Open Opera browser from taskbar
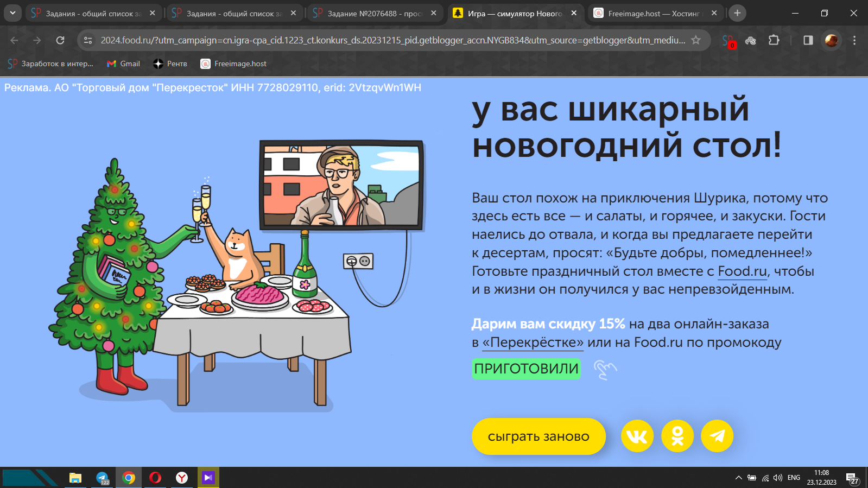The height and width of the screenshot is (488, 868). tap(155, 478)
